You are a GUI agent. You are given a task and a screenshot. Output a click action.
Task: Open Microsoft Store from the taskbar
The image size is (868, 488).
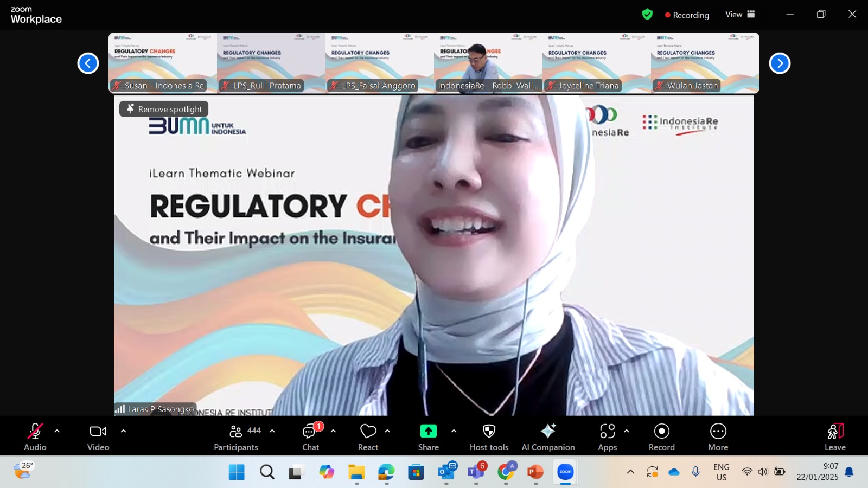click(x=416, y=472)
